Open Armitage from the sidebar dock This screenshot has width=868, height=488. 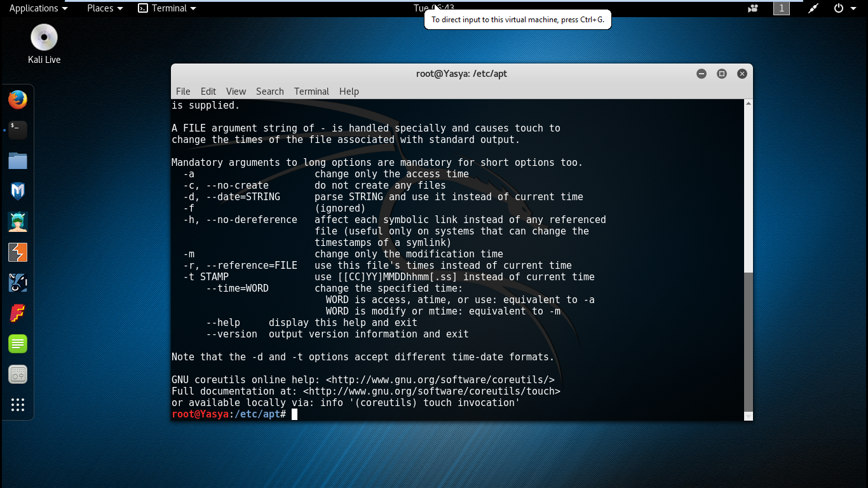click(x=17, y=222)
